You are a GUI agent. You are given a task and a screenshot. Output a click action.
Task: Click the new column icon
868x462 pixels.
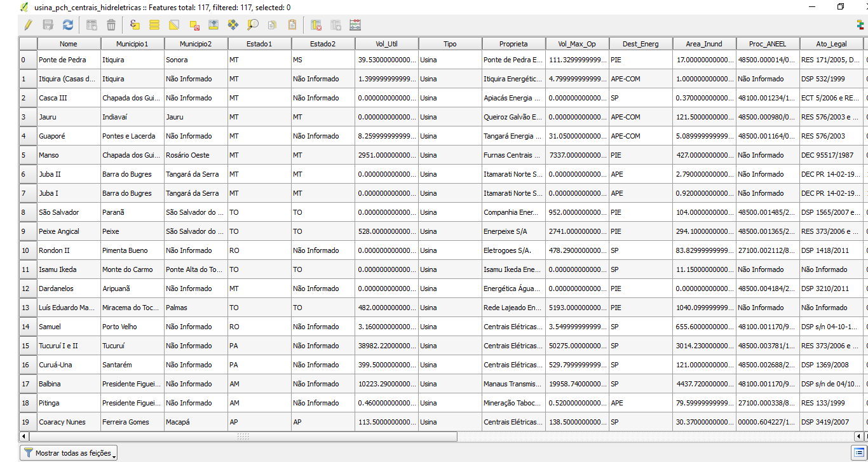click(336, 25)
